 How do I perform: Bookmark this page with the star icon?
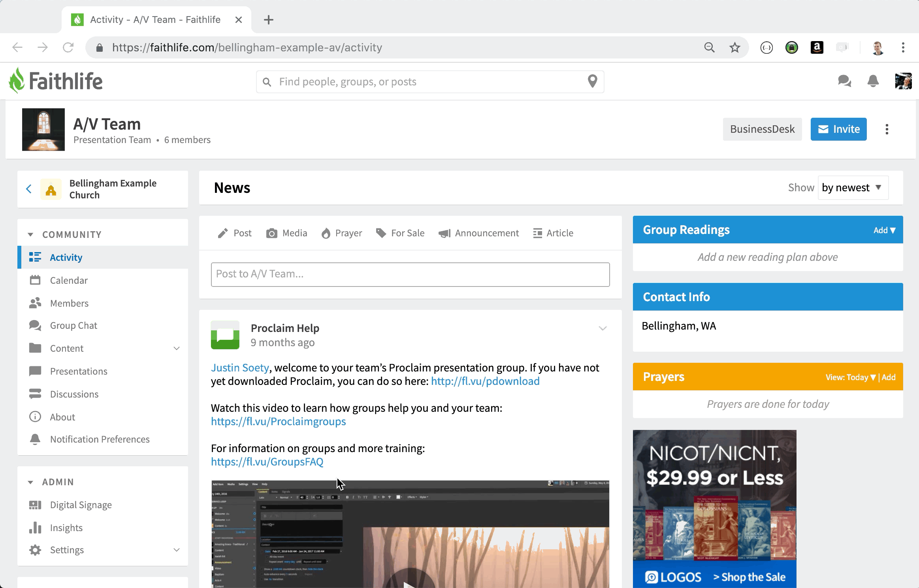point(734,47)
